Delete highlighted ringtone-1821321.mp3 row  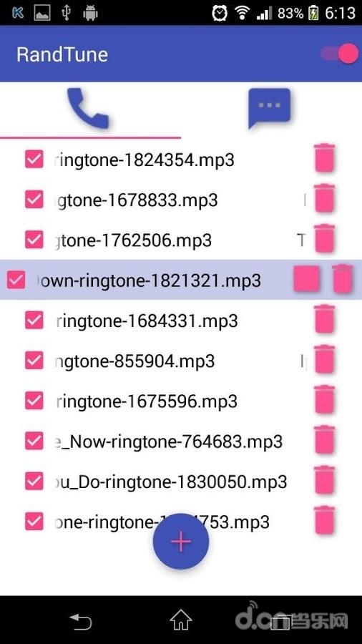343,279
